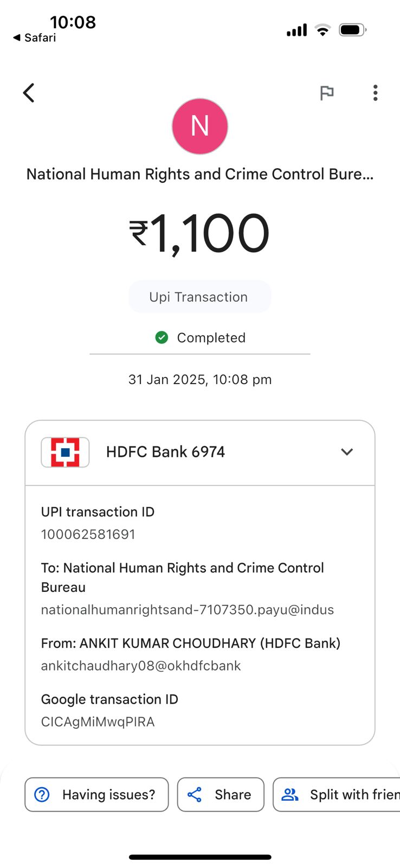Tap the recipient UPI address payu@indus

188,610
